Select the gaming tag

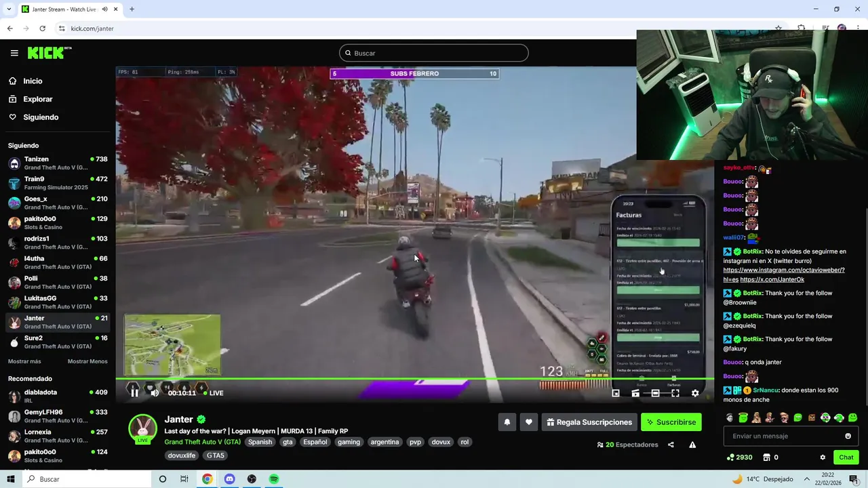(x=349, y=442)
